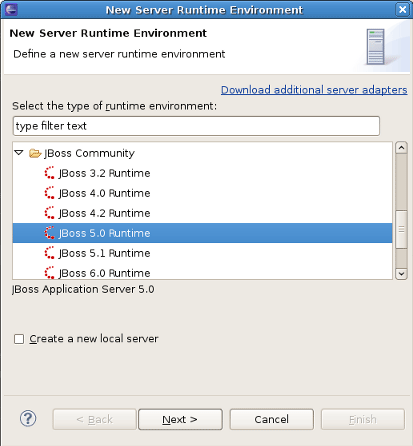Click the Cancel button

pyautogui.click(x=272, y=419)
